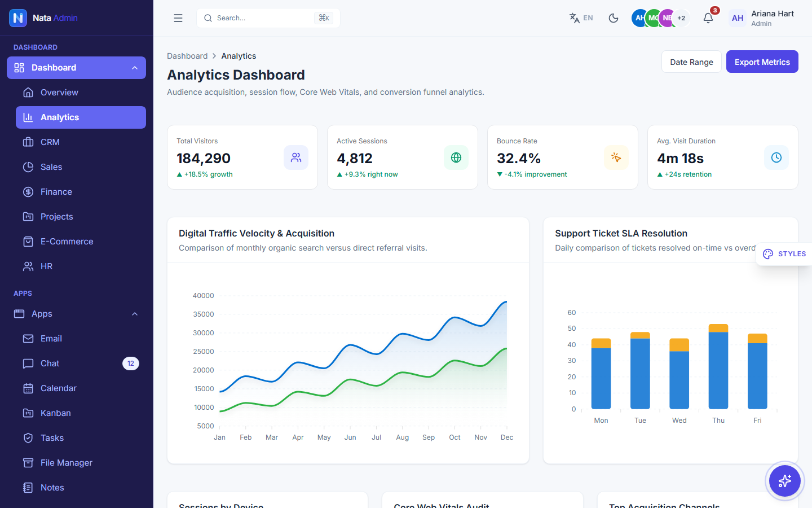Click the Date Range button
The width and height of the screenshot is (812, 508).
coord(691,62)
